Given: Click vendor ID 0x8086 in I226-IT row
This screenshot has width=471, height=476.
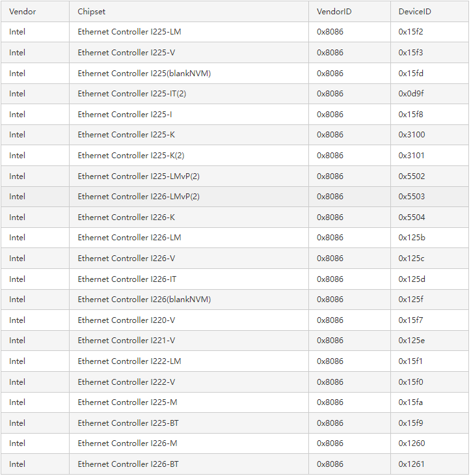Looking at the screenshot, I should pyautogui.click(x=330, y=279).
